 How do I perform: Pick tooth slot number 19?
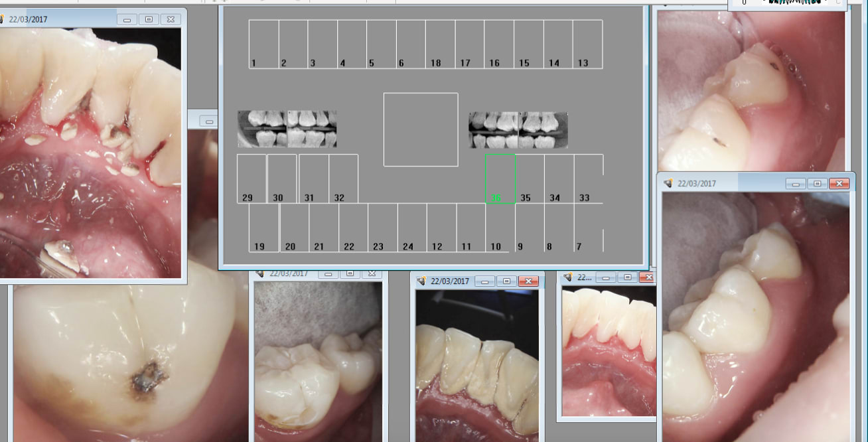coord(263,228)
